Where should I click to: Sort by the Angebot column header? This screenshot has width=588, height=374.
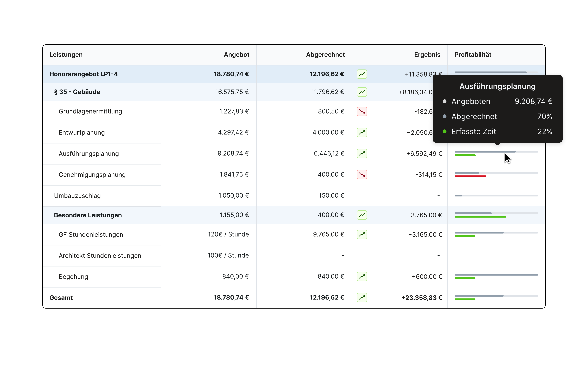point(236,54)
